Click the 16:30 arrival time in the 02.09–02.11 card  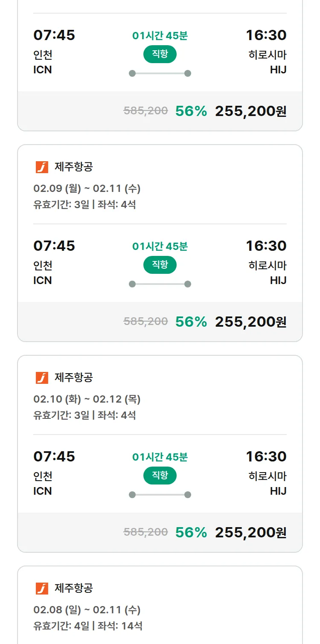[x=266, y=246]
